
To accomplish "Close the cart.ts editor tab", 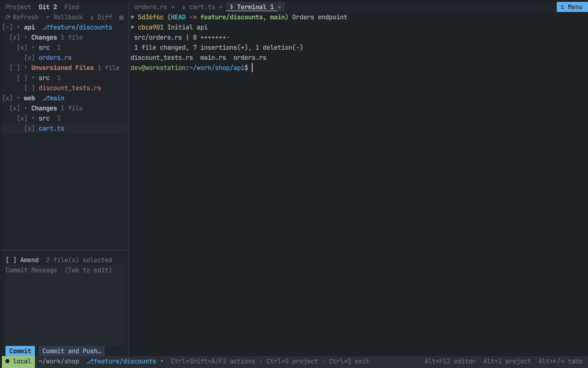I will coord(220,7).
